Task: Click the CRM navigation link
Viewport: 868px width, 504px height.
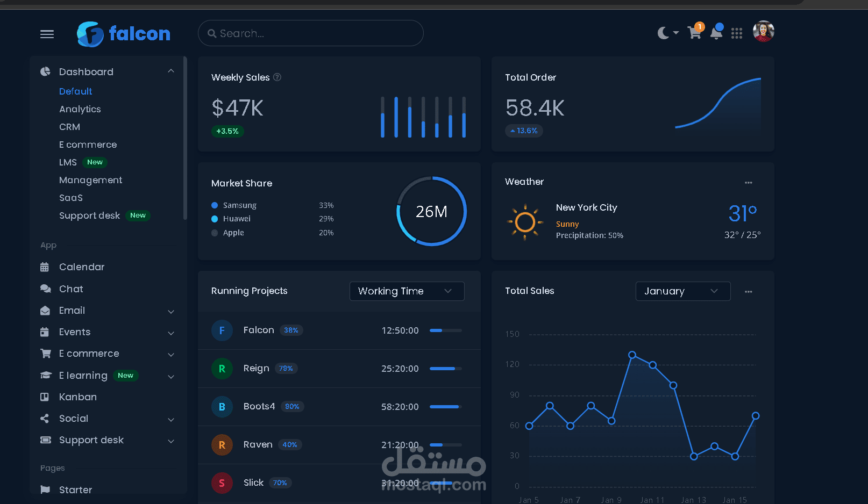Action: (69, 127)
